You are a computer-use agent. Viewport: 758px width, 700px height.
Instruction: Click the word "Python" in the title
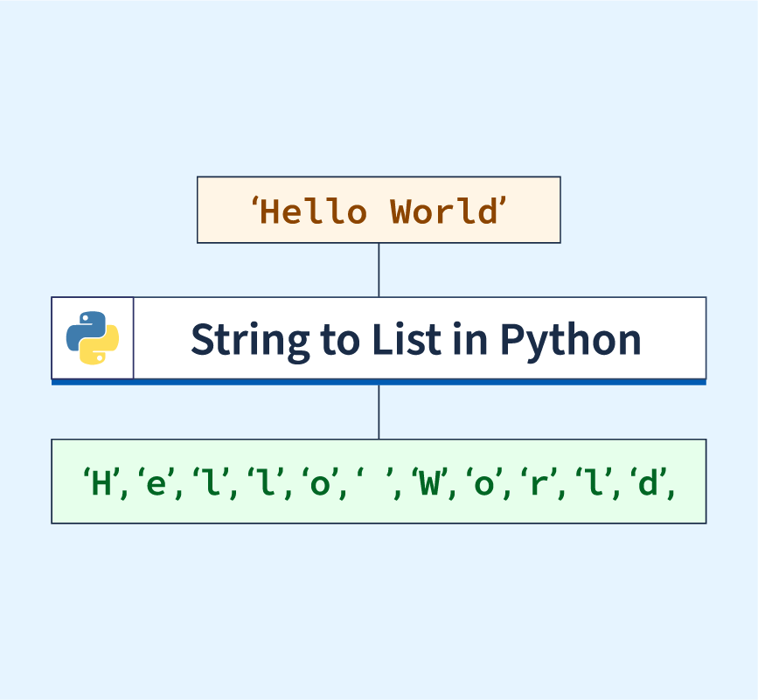click(x=571, y=339)
